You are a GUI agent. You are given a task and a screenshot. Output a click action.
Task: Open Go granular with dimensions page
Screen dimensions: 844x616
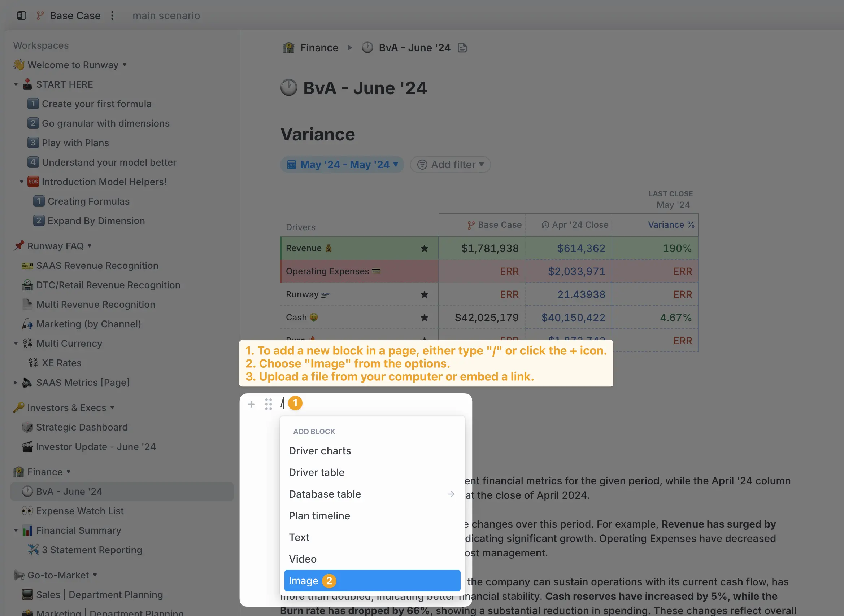(x=105, y=123)
